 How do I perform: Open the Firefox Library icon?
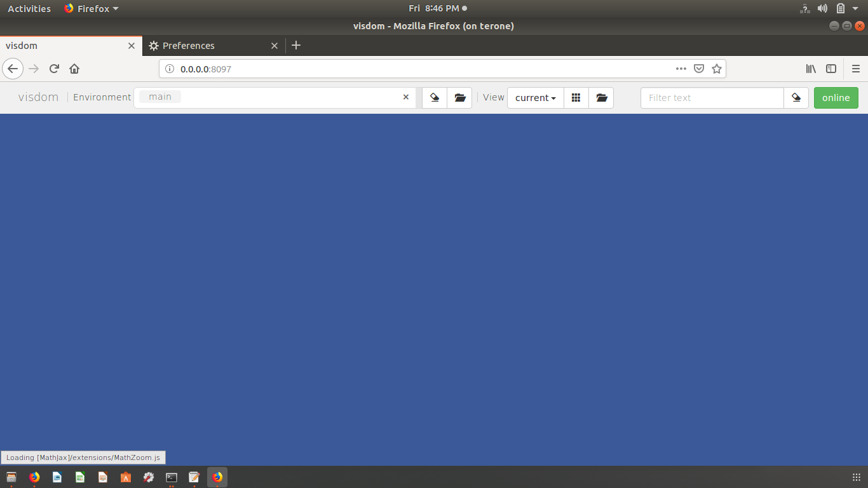click(811, 69)
